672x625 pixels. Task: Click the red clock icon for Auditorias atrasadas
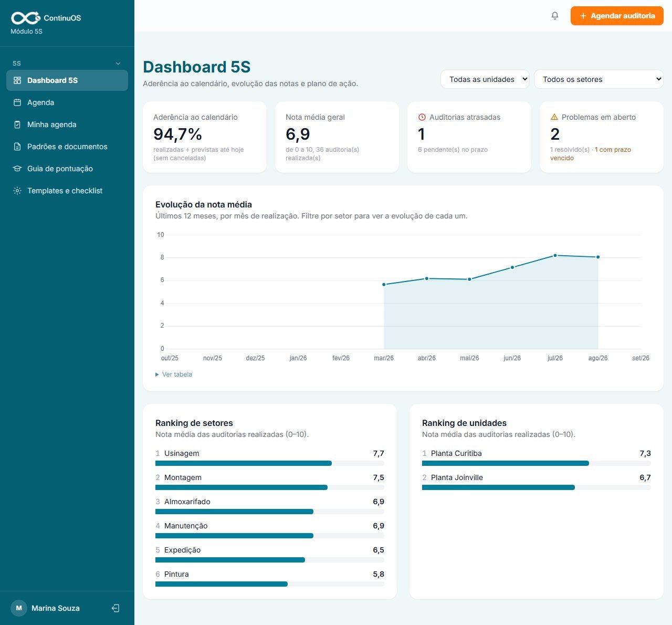click(422, 117)
